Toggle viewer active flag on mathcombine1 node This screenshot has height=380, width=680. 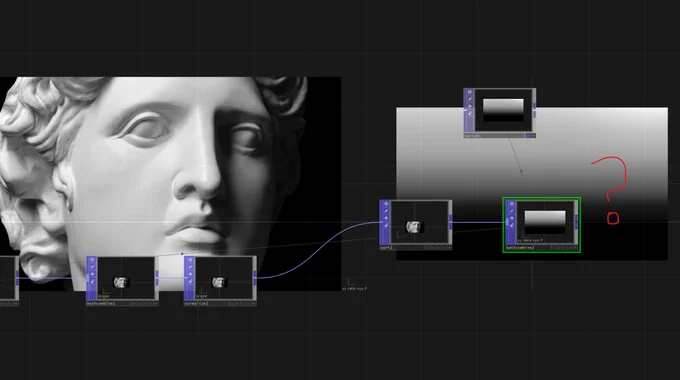click(x=157, y=304)
